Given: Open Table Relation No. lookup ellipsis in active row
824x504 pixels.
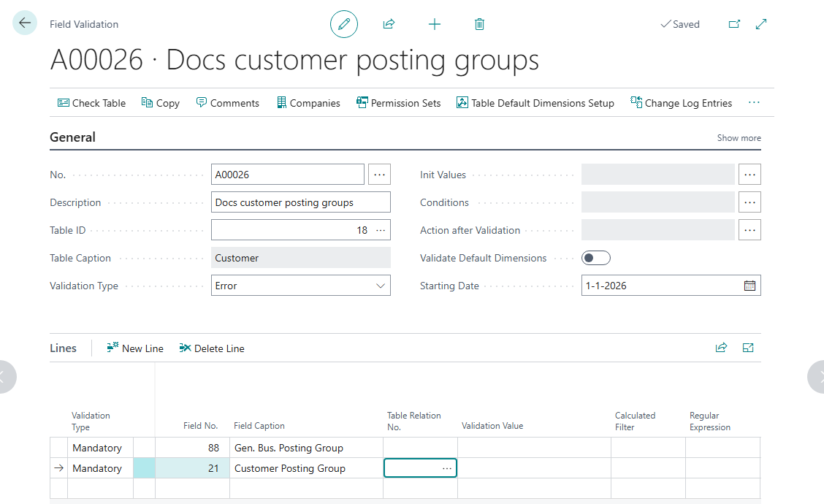Looking at the screenshot, I should (x=446, y=468).
